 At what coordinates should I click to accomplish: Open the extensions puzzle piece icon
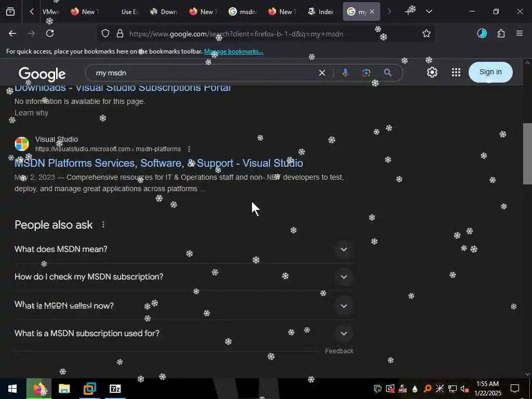(501, 33)
